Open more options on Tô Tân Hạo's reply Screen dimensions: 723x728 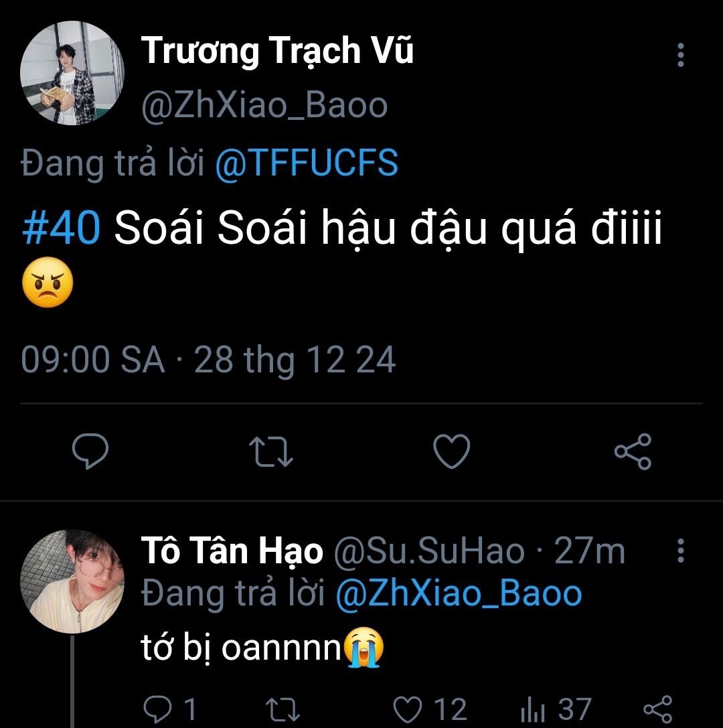coord(681,551)
